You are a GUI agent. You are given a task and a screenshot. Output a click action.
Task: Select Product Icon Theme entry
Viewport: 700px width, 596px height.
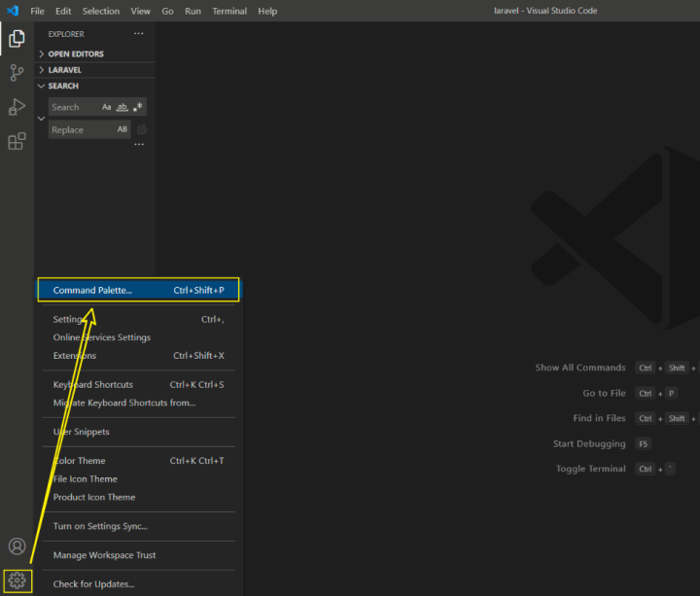click(138, 498)
